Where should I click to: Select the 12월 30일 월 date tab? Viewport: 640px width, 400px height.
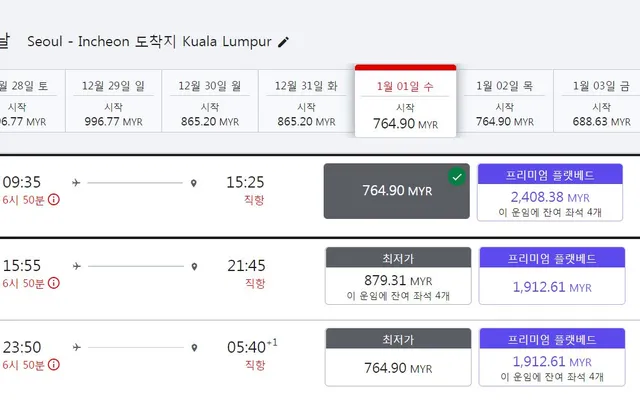[x=210, y=101]
